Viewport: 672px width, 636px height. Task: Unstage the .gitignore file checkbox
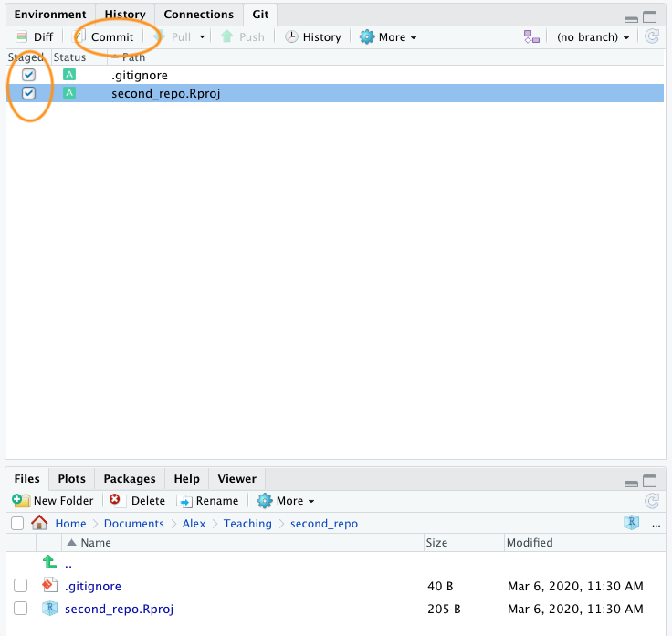click(x=29, y=75)
